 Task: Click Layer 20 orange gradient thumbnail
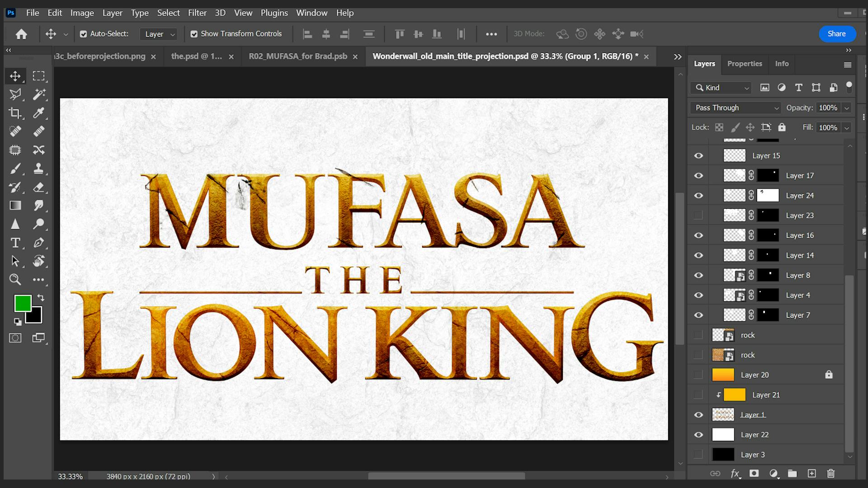coord(723,375)
